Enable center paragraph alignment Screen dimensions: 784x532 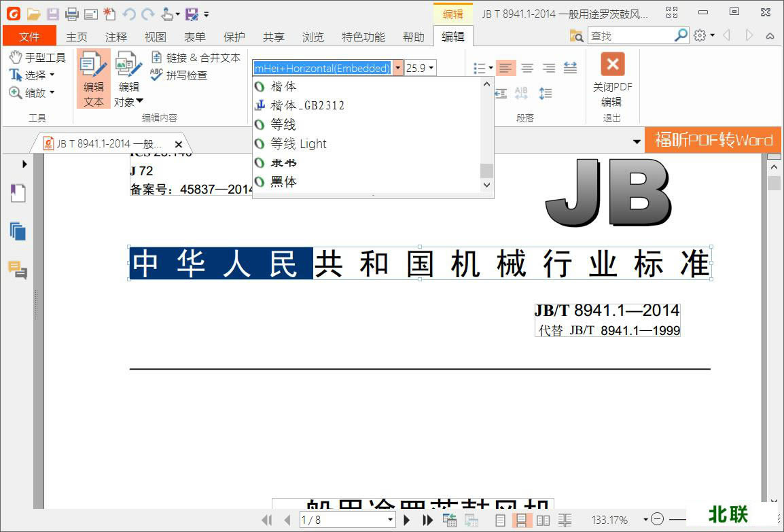pyautogui.click(x=527, y=67)
